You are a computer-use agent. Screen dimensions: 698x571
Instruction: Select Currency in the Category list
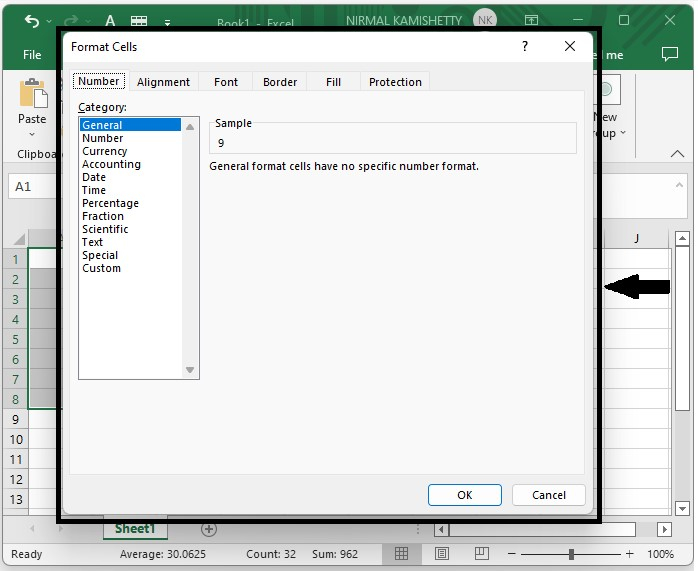(x=105, y=151)
